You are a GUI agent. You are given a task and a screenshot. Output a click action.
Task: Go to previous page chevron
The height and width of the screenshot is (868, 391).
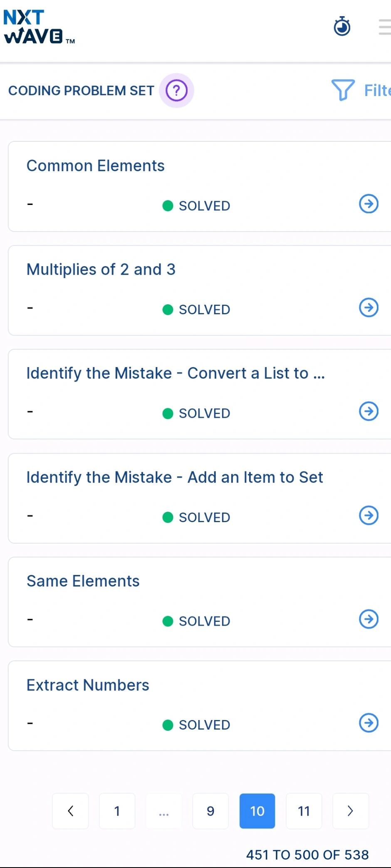[x=70, y=811]
